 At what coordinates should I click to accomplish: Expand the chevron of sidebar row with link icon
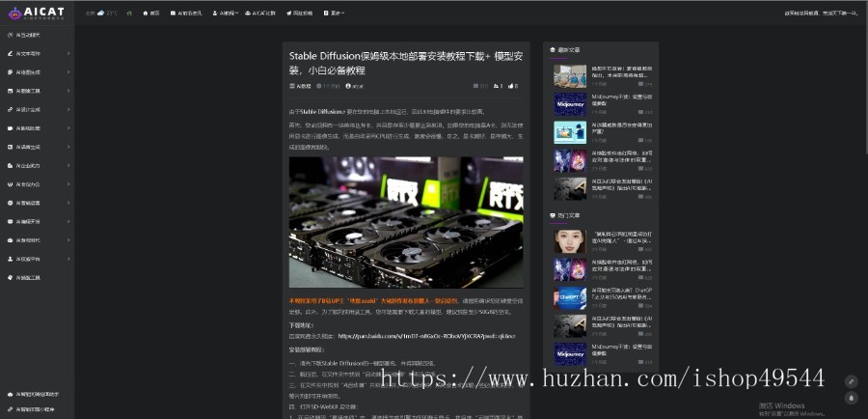coord(68,110)
